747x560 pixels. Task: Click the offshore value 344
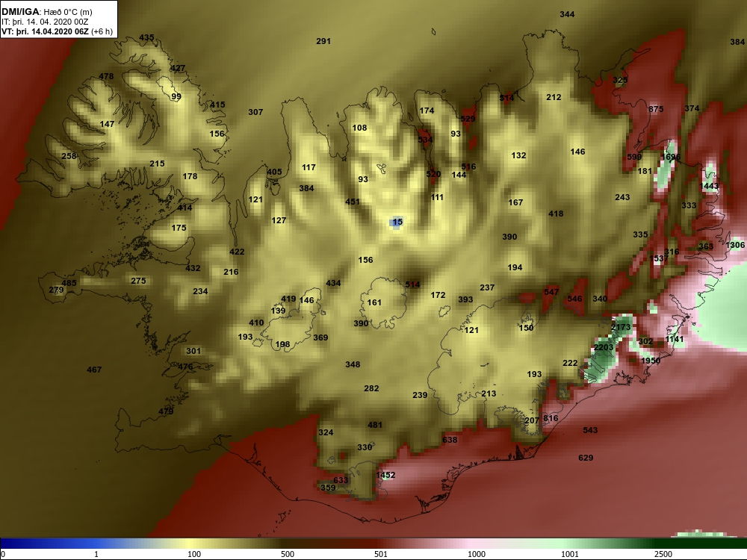(x=567, y=14)
